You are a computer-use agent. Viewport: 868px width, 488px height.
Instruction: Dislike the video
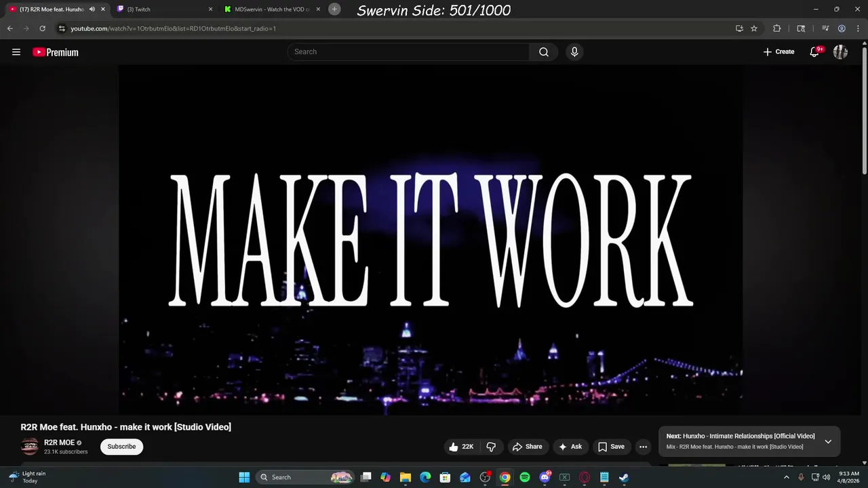(x=491, y=447)
